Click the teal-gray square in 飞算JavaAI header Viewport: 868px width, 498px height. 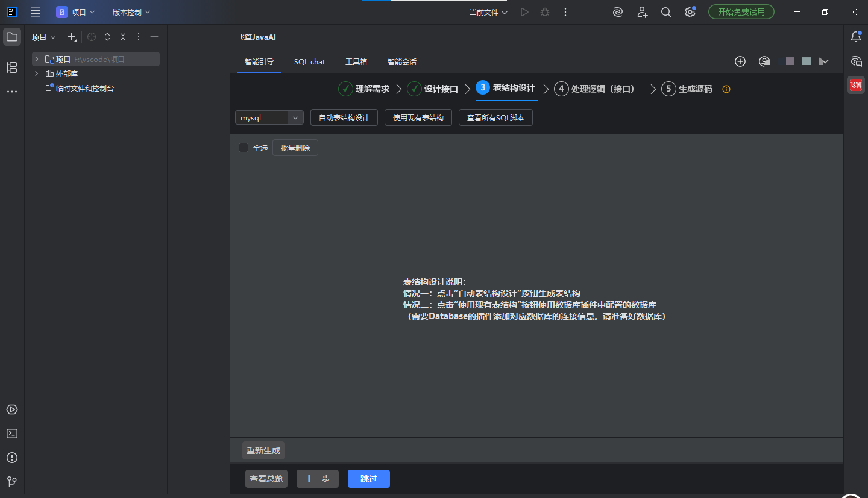click(807, 61)
